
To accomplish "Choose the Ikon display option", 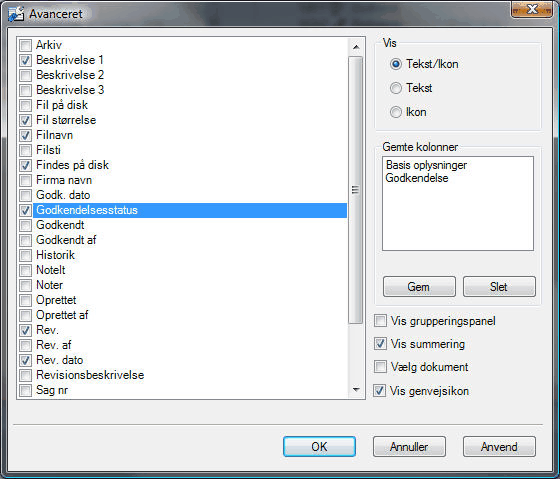I will [x=395, y=112].
